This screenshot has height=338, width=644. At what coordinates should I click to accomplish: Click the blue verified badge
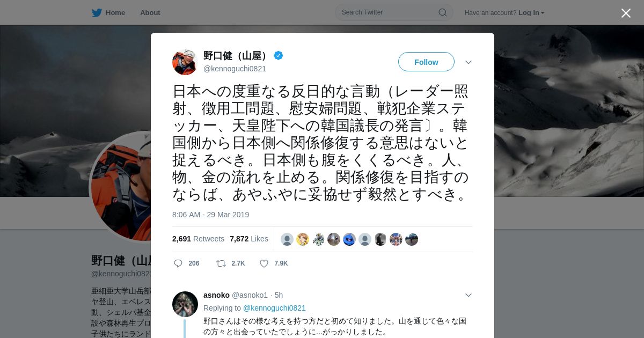pos(279,55)
